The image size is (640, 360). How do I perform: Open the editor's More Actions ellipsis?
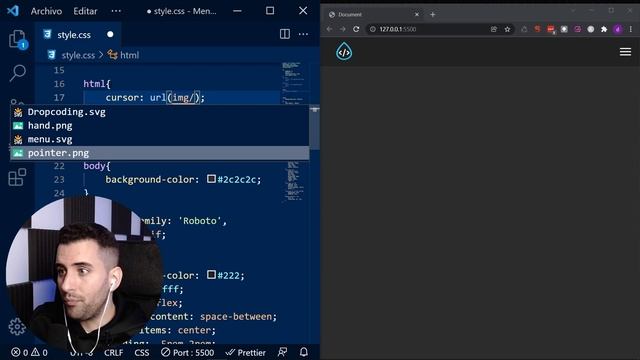[303, 34]
